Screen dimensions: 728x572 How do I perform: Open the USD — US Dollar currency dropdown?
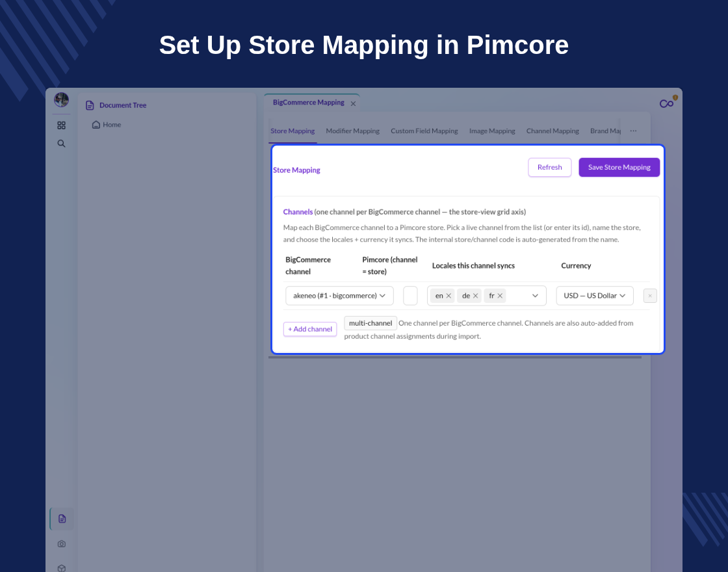click(595, 296)
